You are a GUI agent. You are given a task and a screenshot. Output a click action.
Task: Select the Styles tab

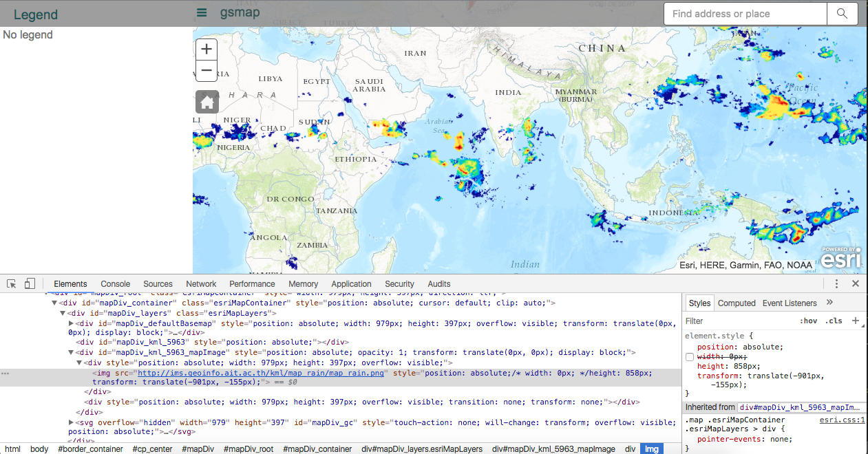699,303
